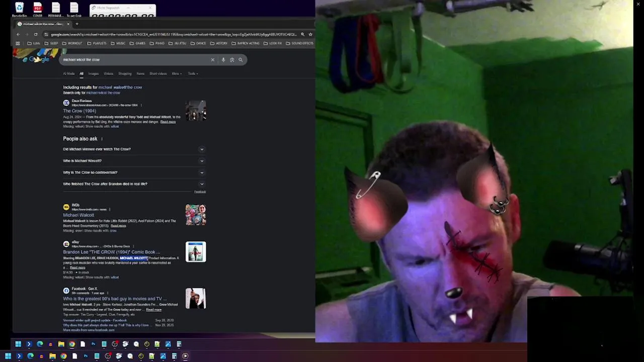Focus the stopwatch window title bar
644x362 pixels.
123,8
